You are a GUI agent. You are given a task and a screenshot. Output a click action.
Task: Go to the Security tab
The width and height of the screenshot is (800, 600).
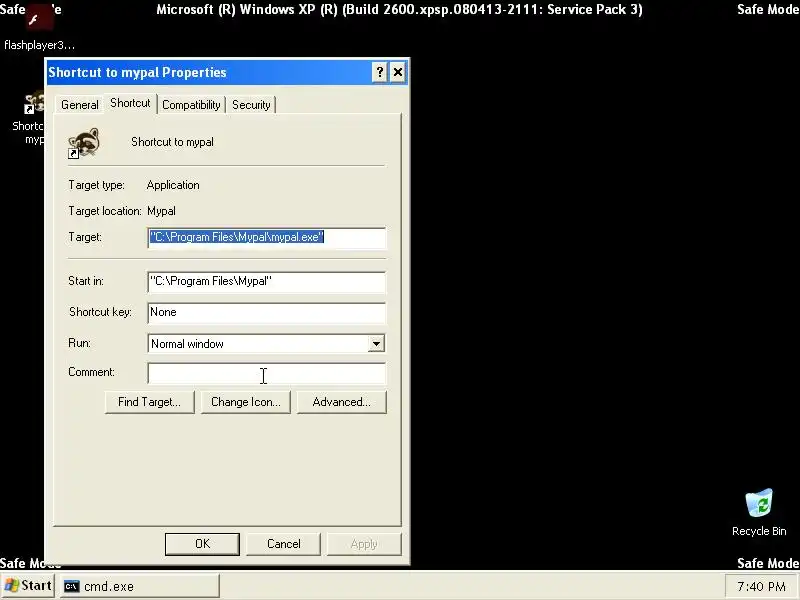click(x=251, y=105)
